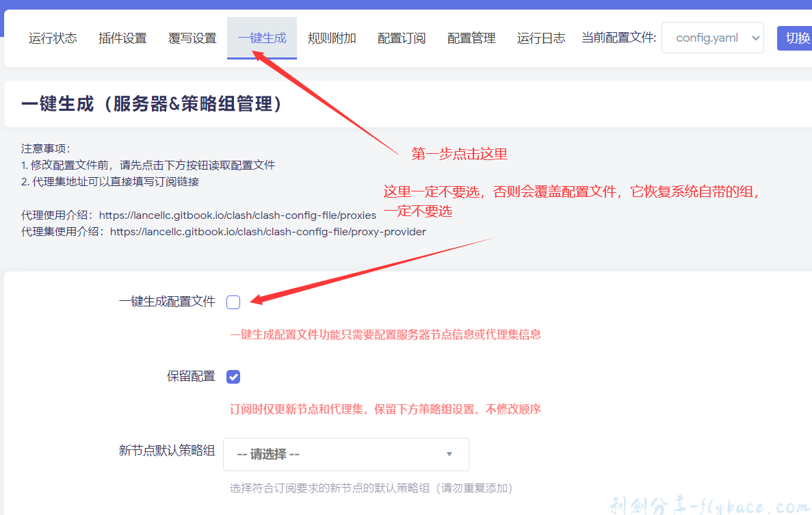Image resolution: width=812 pixels, height=515 pixels.
Task: Open the 新节点默认策略组 请选择 dropdown
Action: (x=345, y=454)
